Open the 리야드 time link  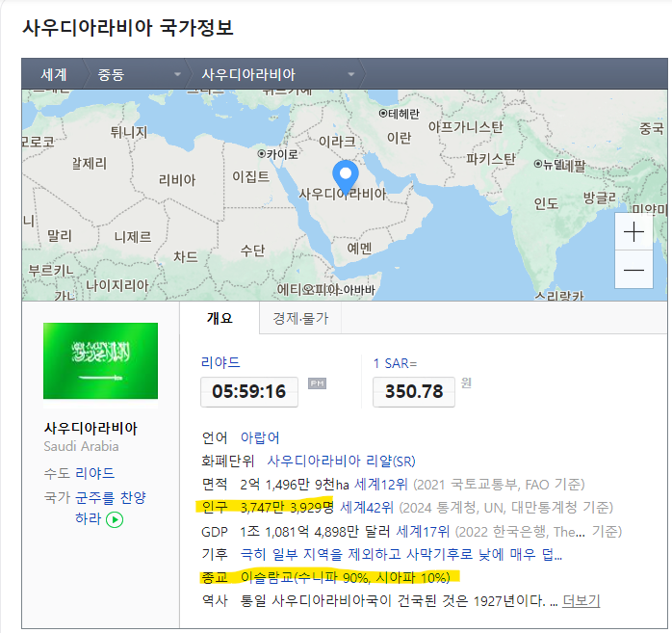[220, 363]
